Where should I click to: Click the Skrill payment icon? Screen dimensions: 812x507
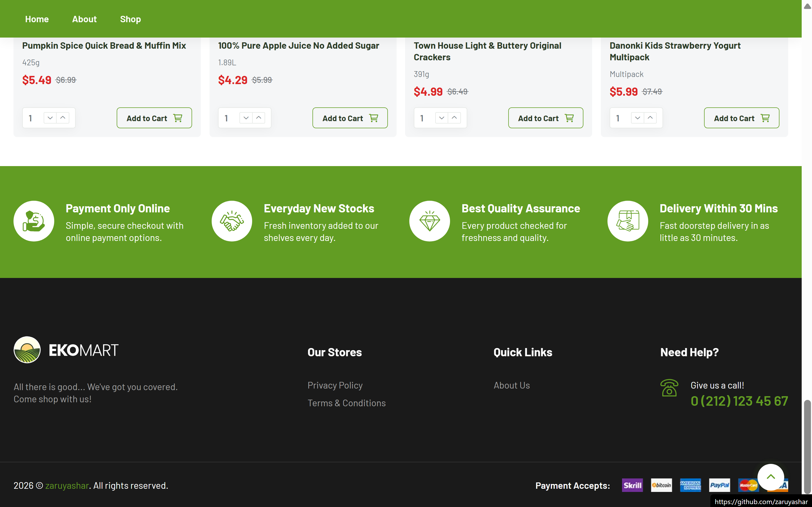click(x=632, y=485)
